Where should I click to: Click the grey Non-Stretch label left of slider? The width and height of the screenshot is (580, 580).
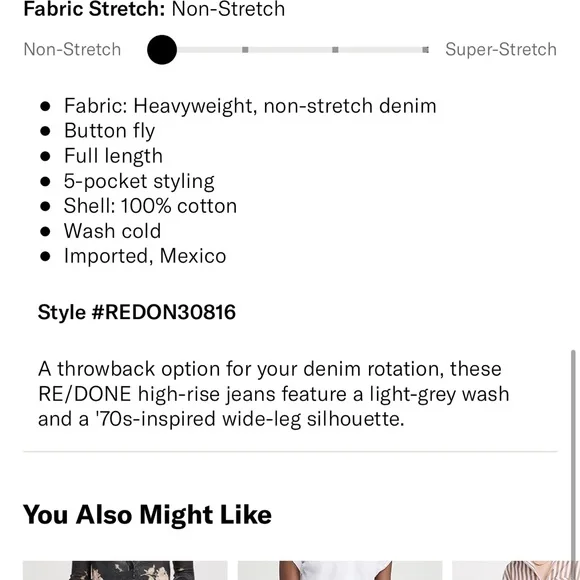point(72,50)
